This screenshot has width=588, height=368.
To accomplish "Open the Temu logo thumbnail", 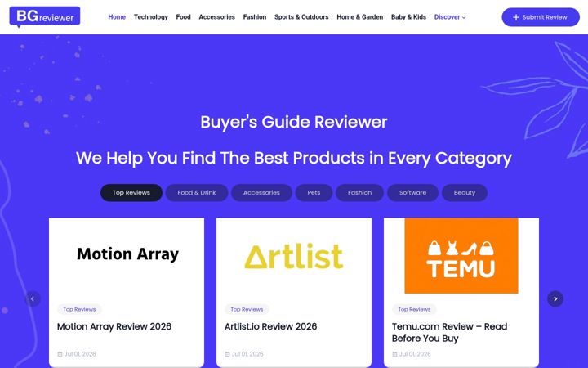I will click(x=461, y=255).
